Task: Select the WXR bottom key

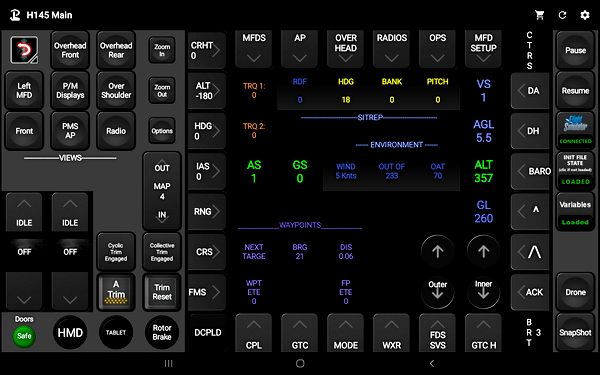Action: tap(391, 333)
